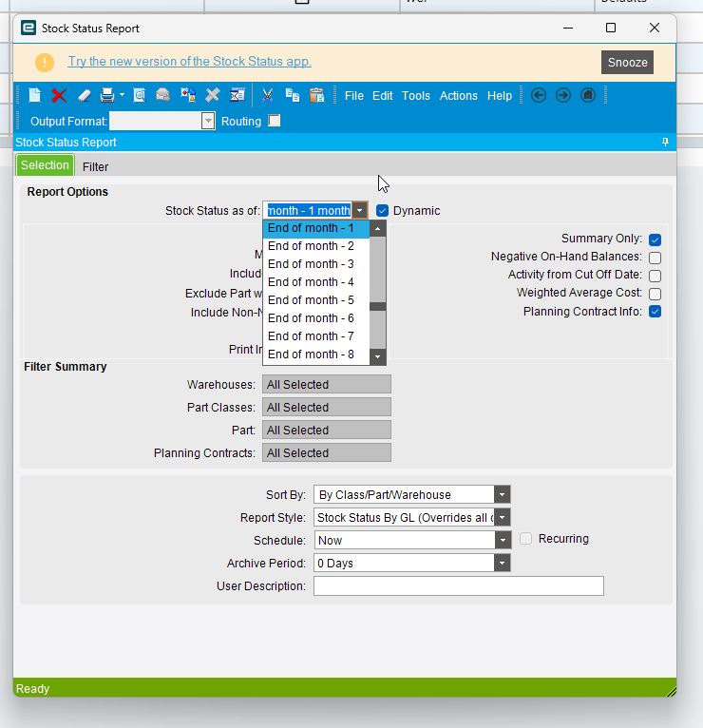Open the Schedule dropdown

coord(503,540)
